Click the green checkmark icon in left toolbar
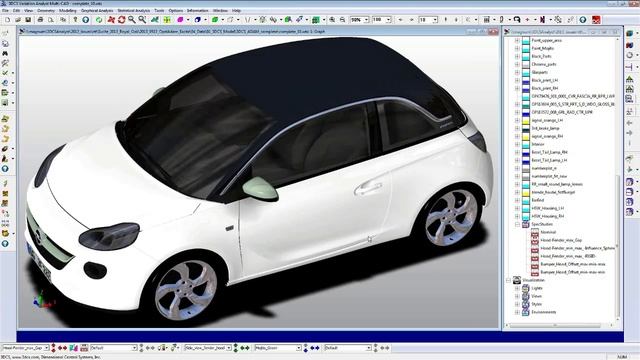This screenshot has width=640, height=360. [x=5, y=73]
